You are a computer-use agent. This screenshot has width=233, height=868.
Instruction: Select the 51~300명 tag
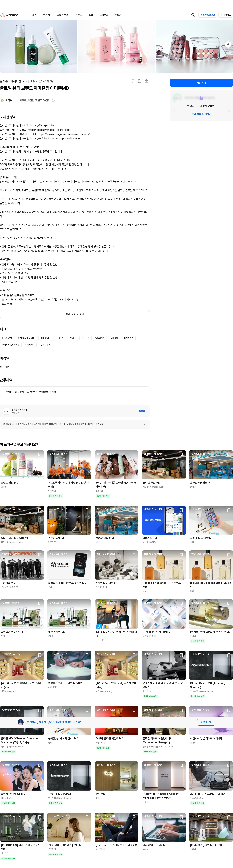click(x=7, y=338)
